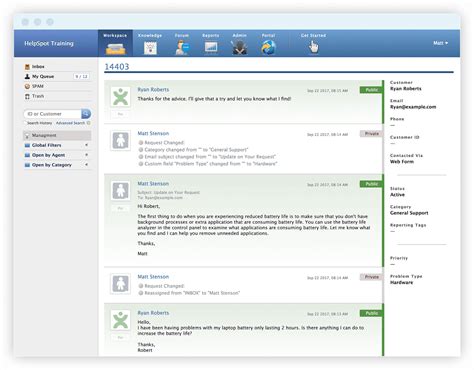Click the My Queue count badge
This screenshot has width=474, height=370.
(x=81, y=77)
